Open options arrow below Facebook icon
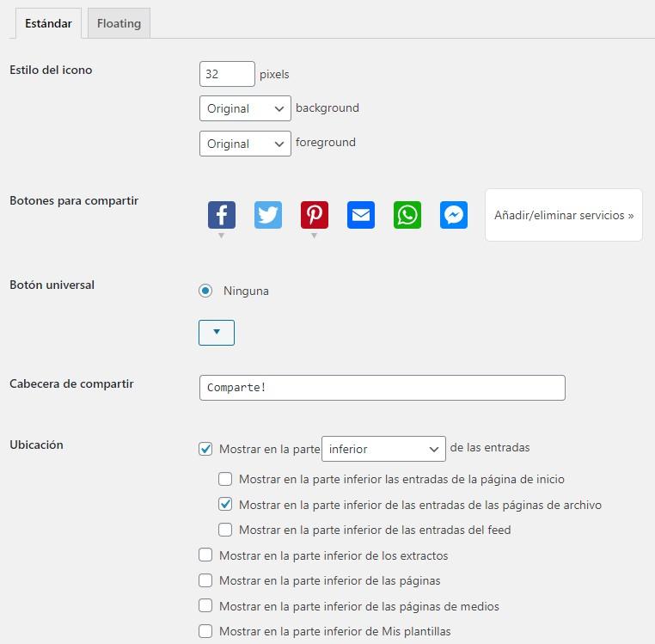This screenshot has width=655, height=644. [222, 236]
